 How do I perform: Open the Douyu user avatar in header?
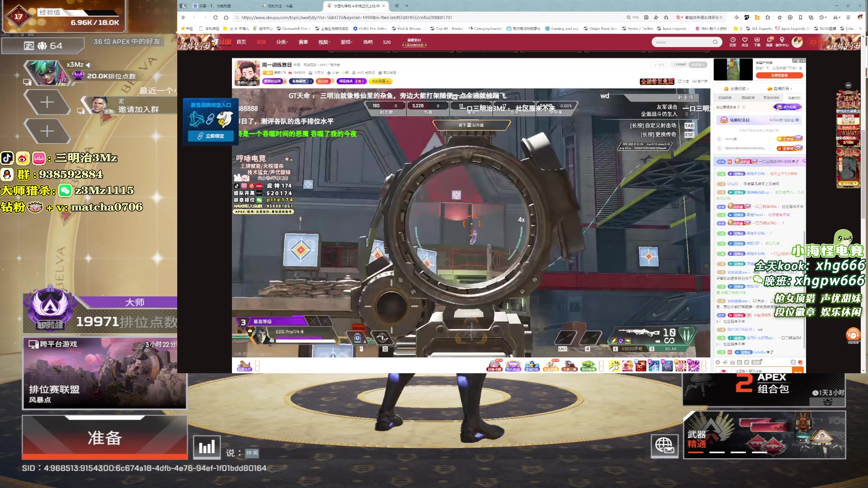point(797,42)
